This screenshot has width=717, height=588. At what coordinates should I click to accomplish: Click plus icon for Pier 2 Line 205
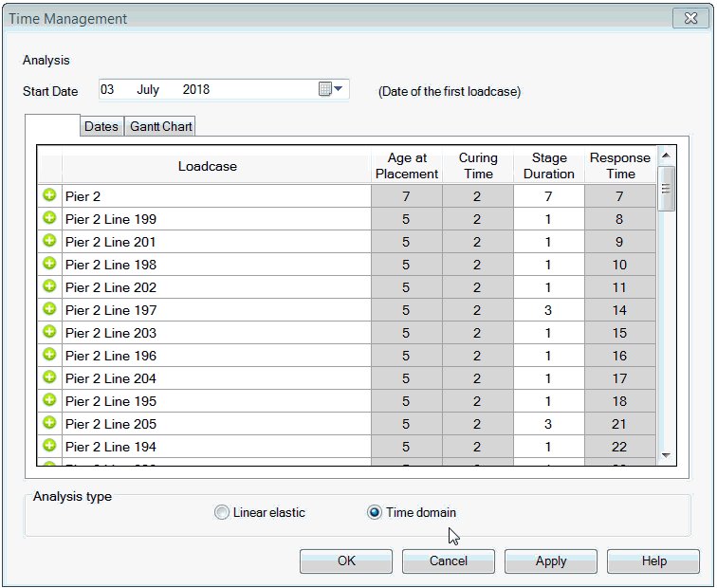click(x=49, y=423)
